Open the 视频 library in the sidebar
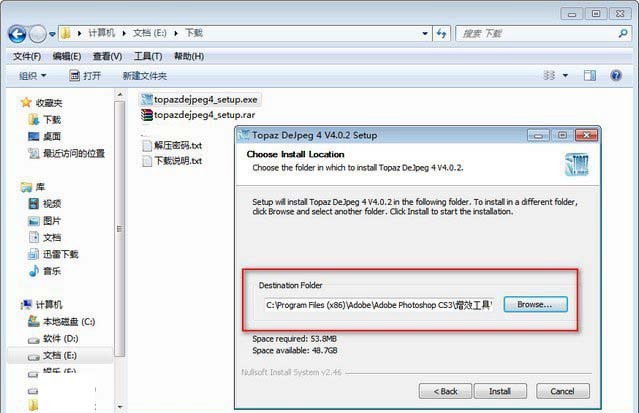 (x=45, y=203)
